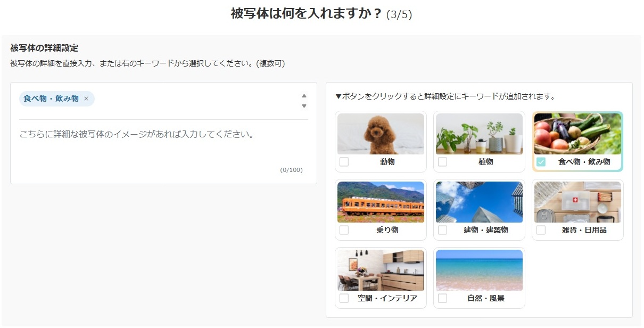This screenshot has height=328, width=644.
Task: Select the 雑貨・日用品 checkbox
Action: [541, 230]
